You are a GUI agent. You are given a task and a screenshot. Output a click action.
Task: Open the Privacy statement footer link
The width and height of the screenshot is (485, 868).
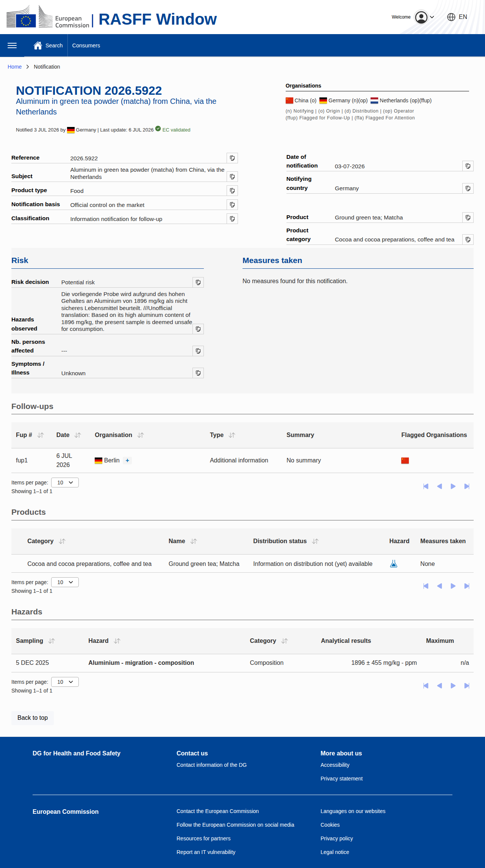[341, 779]
